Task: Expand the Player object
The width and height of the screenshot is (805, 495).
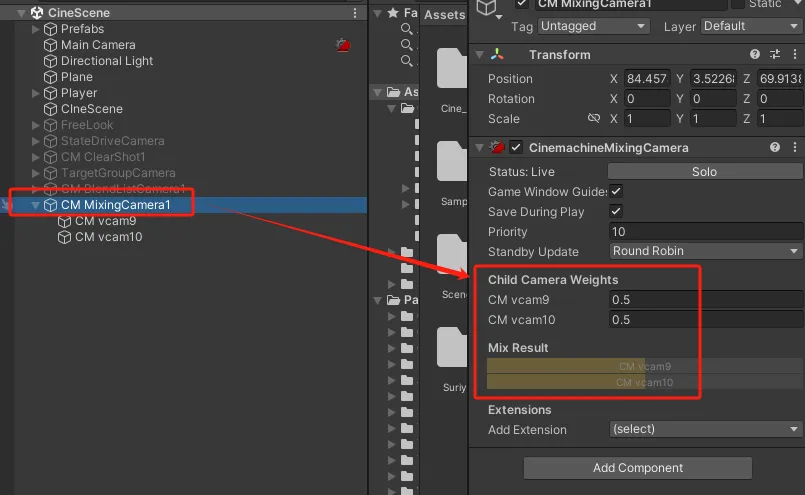Action: 35,93
